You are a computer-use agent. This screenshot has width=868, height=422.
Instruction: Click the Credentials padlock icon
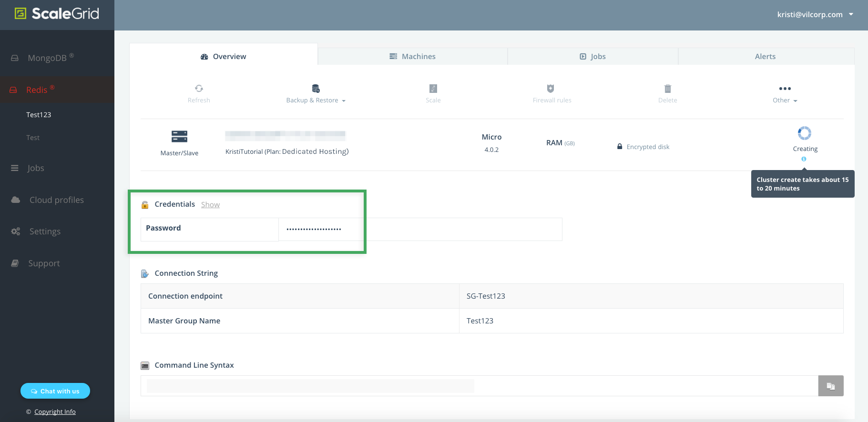tap(145, 205)
